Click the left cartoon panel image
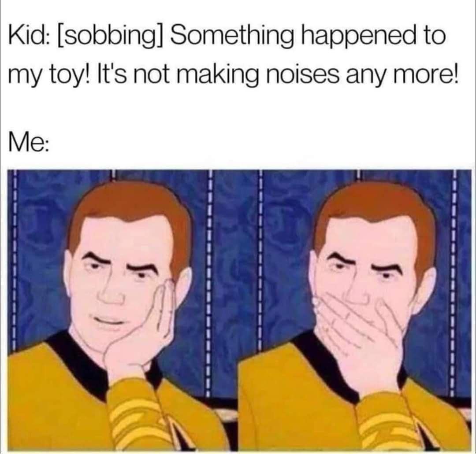Viewport: 476px width, 454px height. 120,311
